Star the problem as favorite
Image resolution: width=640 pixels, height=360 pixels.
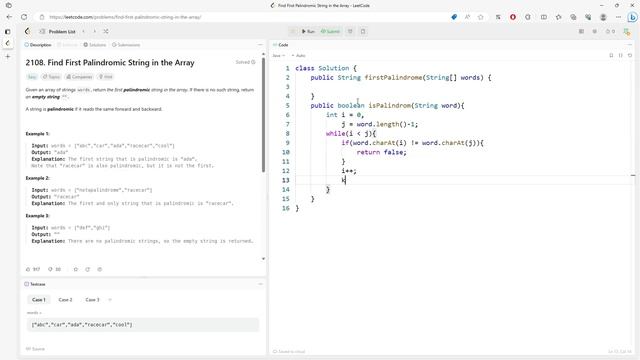(x=76, y=269)
